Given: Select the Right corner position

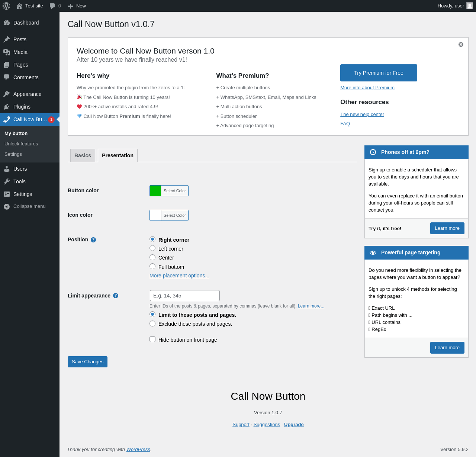Looking at the screenshot, I should tap(152, 239).
